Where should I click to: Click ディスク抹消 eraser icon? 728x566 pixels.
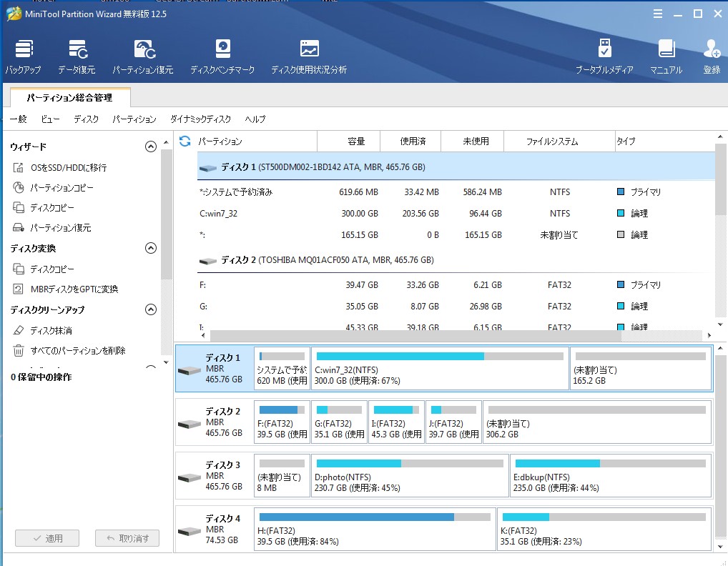point(18,330)
